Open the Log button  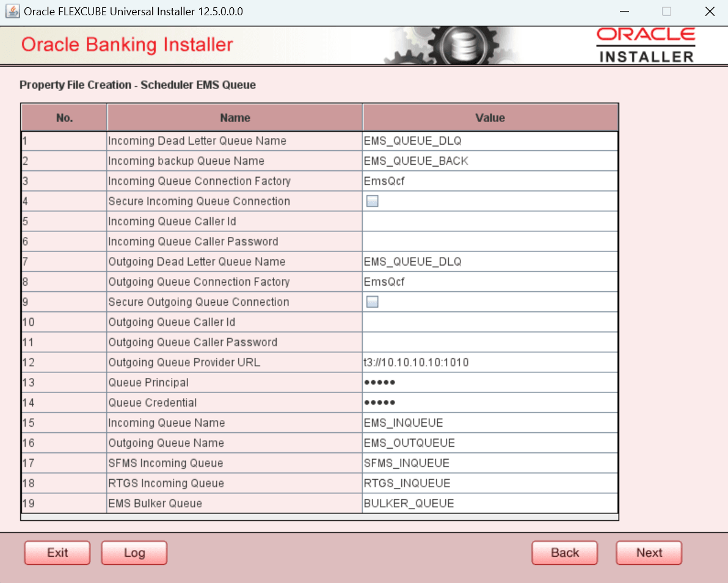pos(134,553)
